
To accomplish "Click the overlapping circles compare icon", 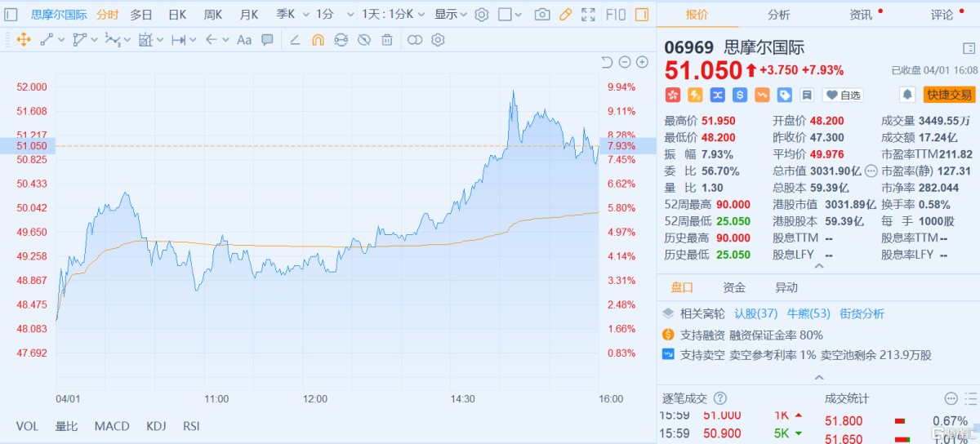I will point(415,39).
